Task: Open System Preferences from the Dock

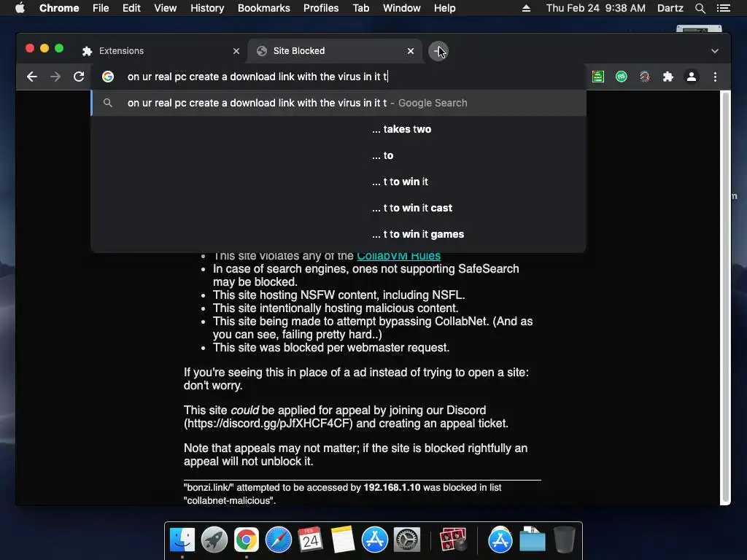Action: (x=406, y=540)
